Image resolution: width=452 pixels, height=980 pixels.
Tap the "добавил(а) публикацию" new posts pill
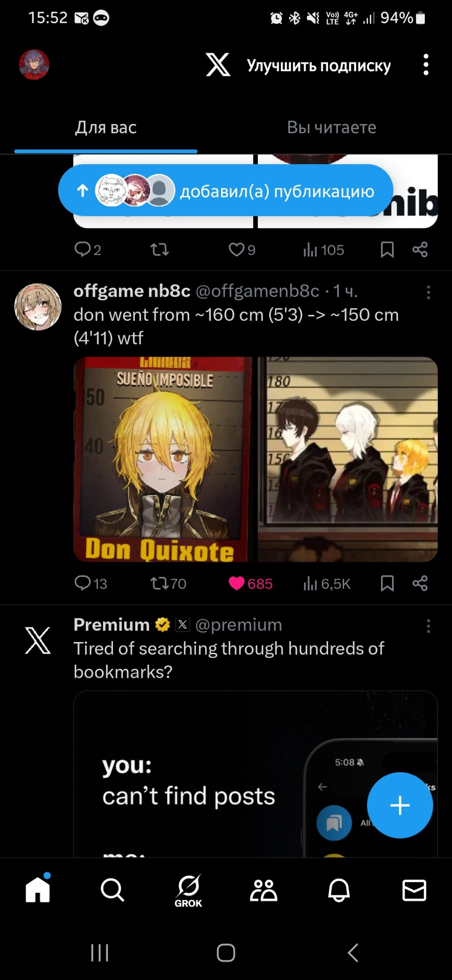(x=226, y=191)
